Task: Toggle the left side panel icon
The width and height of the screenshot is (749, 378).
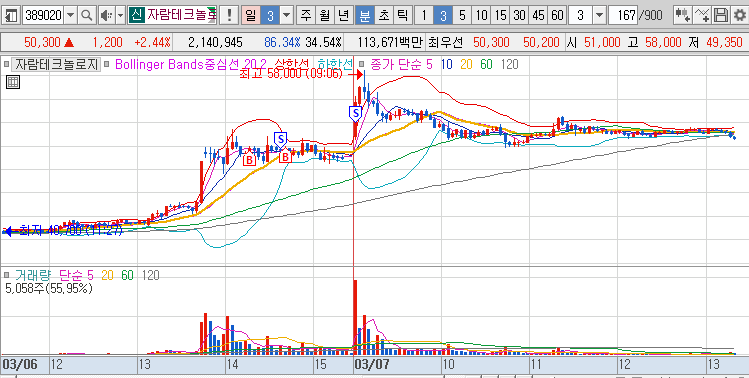Action: pos(12,16)
